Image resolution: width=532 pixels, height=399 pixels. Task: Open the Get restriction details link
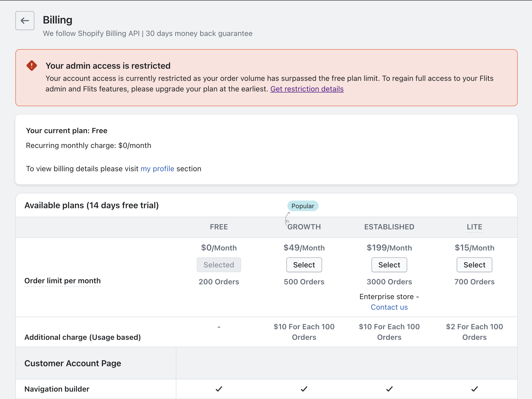(307, 89)
